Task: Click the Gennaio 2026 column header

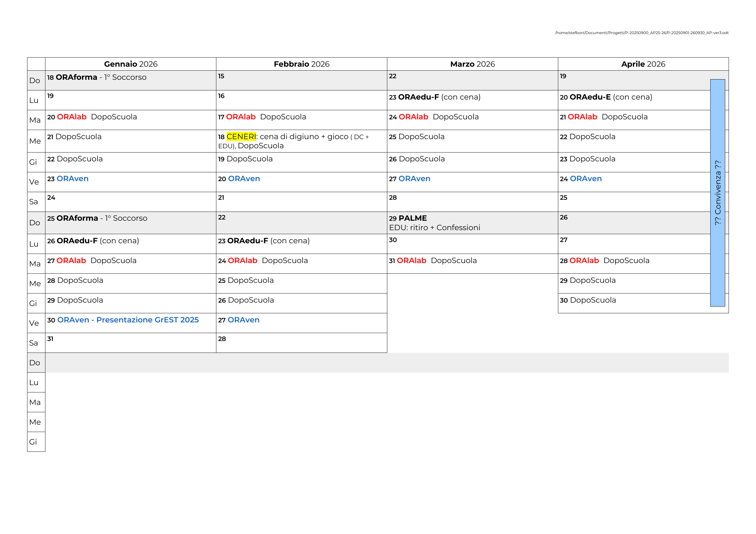Action: 131,64
